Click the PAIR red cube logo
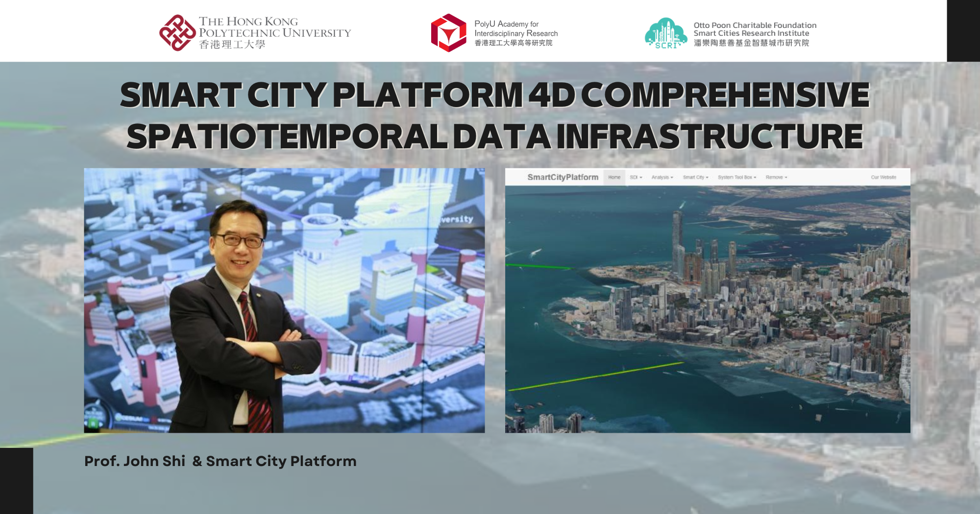 [x=448, y=33]
